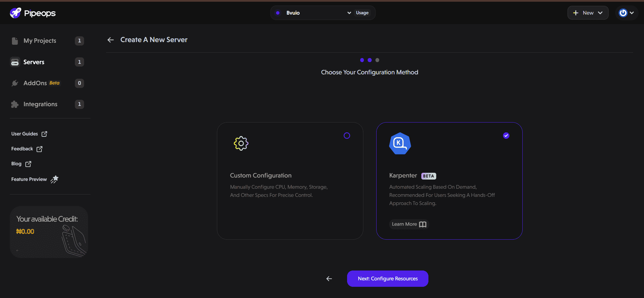Click the Feature Preview sparkle icon
Viewport: 644px width, 298px height.
click(x=54, y=179)
